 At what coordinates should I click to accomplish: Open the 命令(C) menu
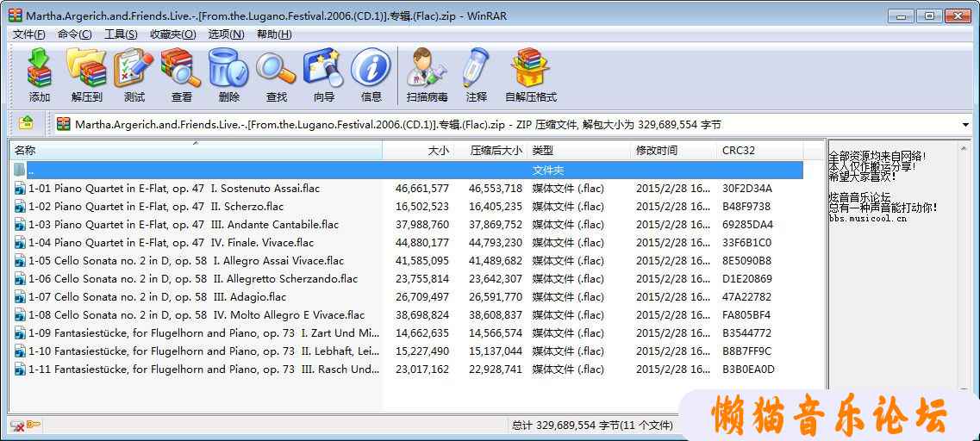(x=74, y=34)
